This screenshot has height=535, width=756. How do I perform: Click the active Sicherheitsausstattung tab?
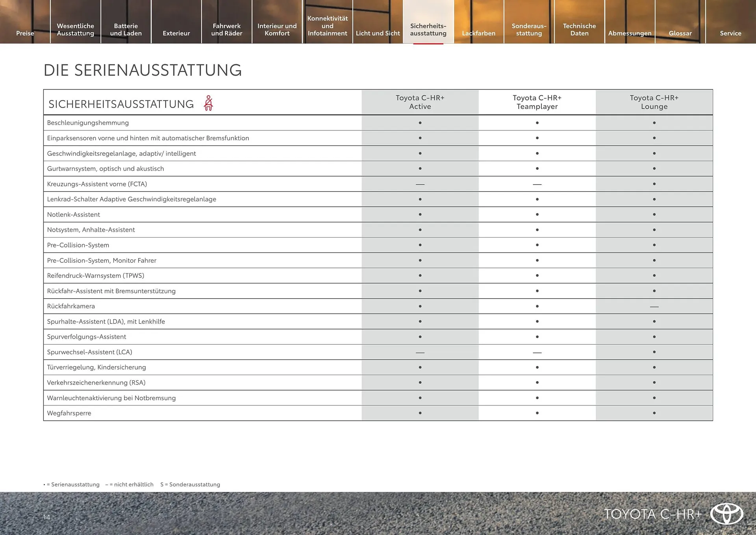(x=428, y=30)
